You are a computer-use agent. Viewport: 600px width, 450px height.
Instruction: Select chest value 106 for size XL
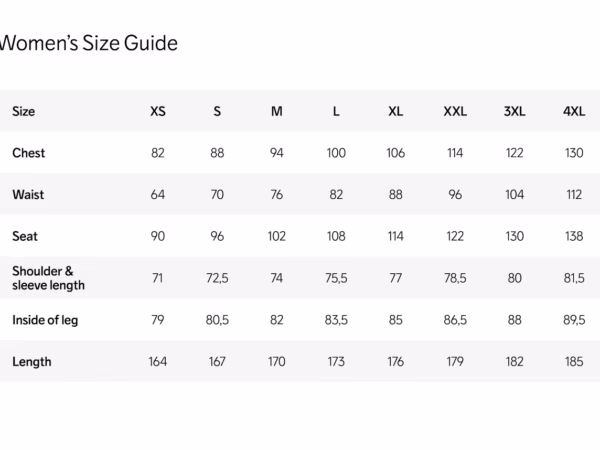pos(396,153)
